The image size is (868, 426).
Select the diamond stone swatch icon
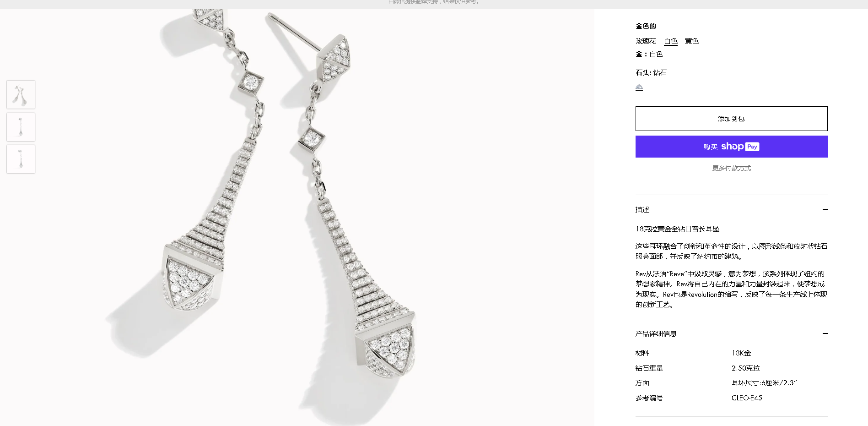click(639, 87)
